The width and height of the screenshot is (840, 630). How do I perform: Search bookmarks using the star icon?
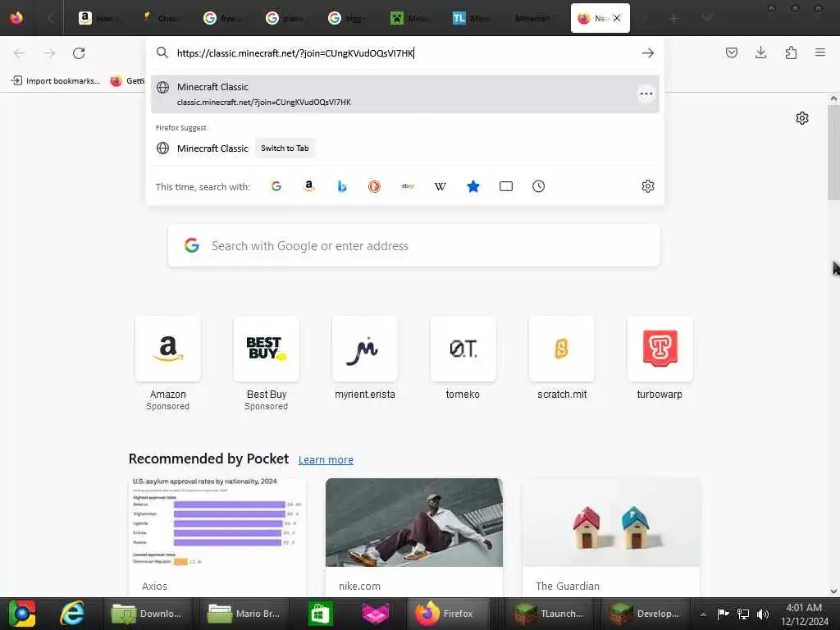(x=473, y=186)
